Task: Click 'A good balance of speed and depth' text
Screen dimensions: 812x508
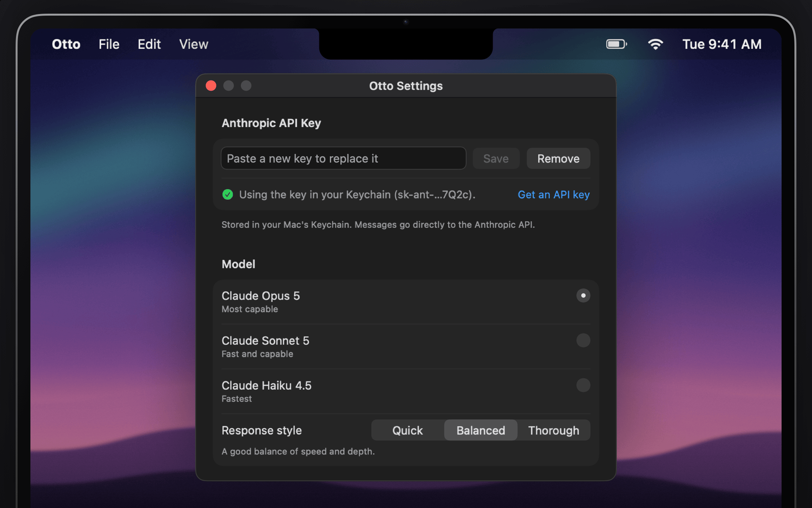Action: tap(298, 451)
